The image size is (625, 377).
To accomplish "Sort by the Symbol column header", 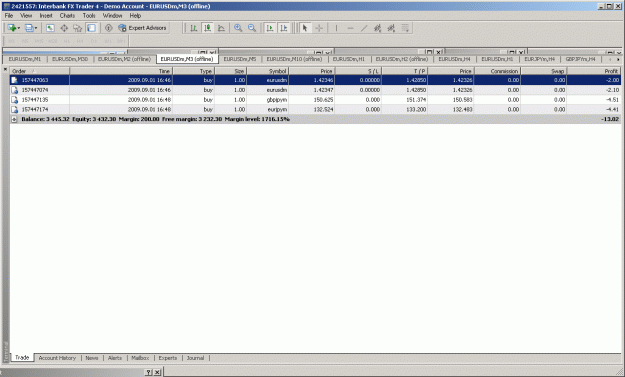I will click(x=267, y=71).
